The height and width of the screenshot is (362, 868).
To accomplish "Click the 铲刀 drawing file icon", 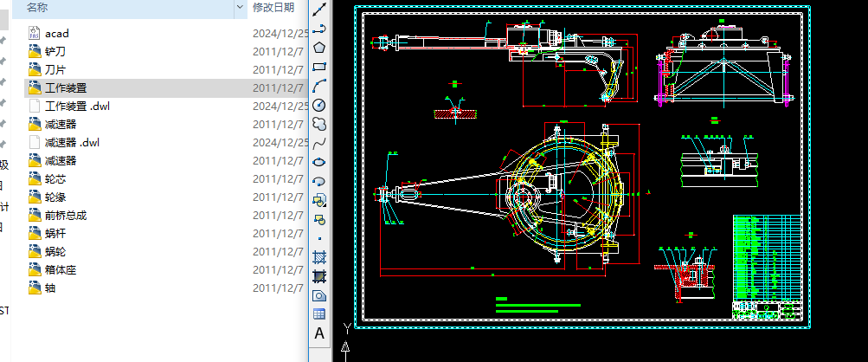I will click(35, 52).
